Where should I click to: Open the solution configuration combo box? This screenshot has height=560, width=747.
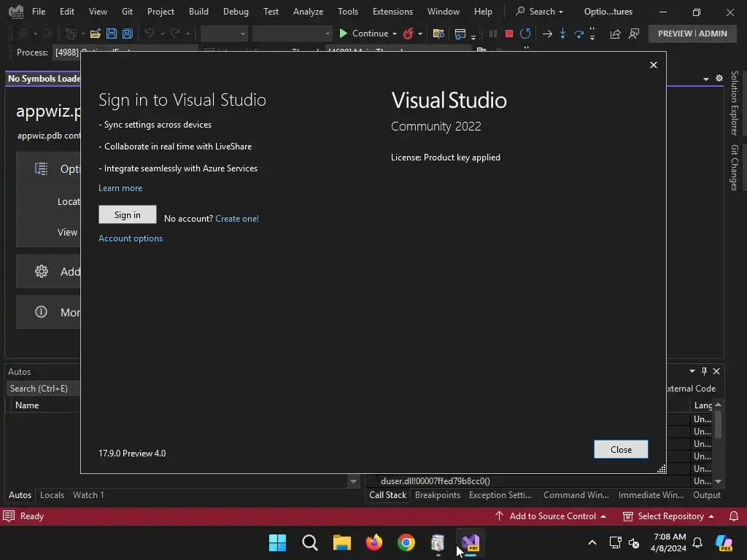(224, 34)
